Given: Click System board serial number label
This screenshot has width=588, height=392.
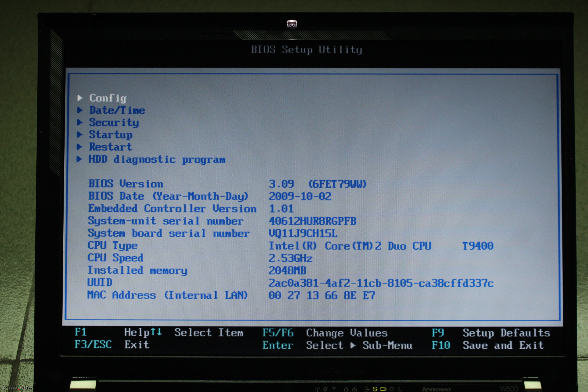Looking at the screenshot, I should (x=169, y=233).
